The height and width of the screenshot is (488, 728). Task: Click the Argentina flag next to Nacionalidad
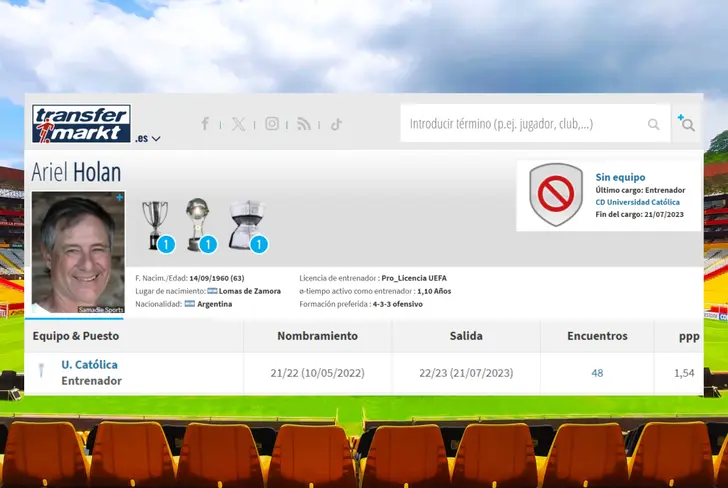click(x=189, y=304)
